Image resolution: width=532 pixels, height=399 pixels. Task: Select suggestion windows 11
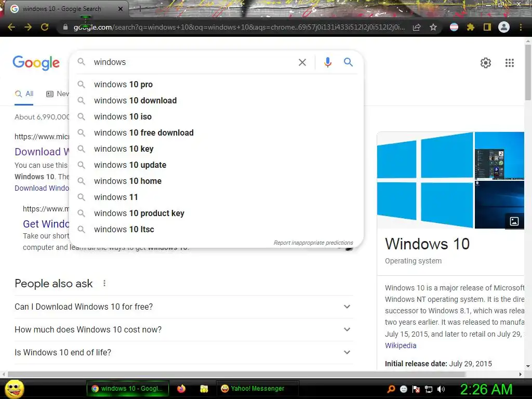[216, 197]
